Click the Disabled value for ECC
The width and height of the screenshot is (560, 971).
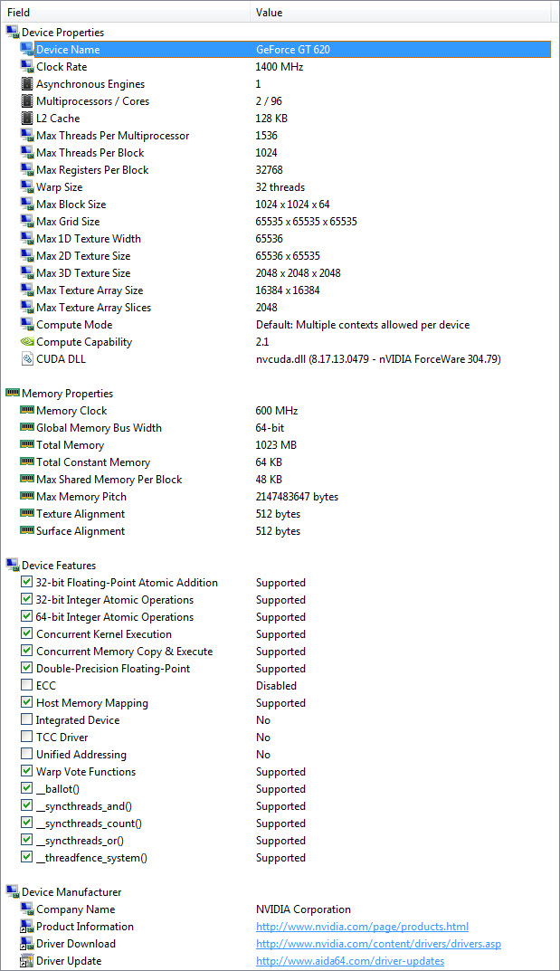(276, 686)
